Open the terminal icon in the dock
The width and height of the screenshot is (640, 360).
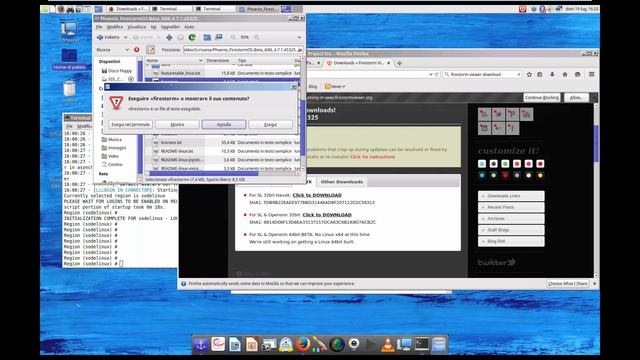point(422,344)
